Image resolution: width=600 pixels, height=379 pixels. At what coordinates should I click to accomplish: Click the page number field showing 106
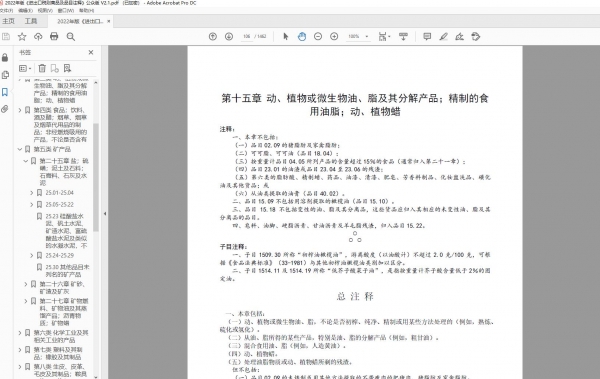coord(246,36)
